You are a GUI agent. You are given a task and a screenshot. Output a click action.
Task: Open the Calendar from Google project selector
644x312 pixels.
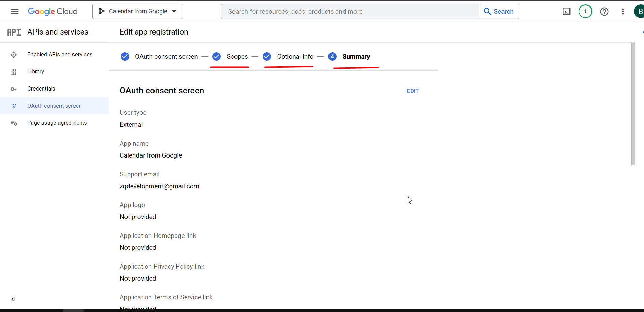[x=137, y=12]
